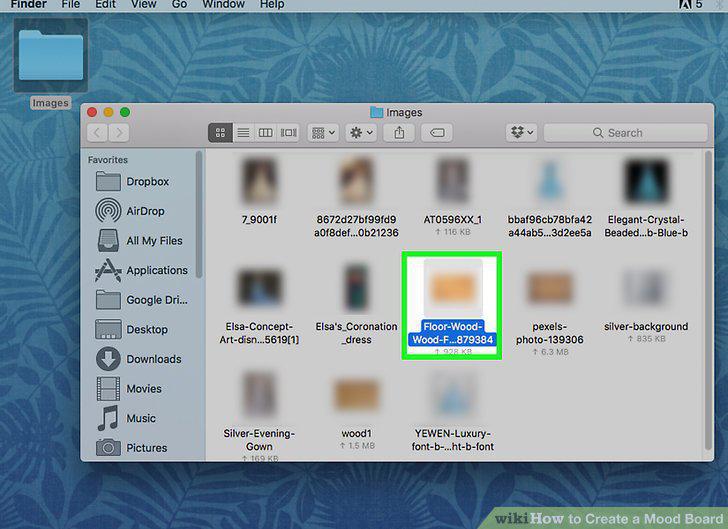Select the YEWEN-Luxury image file
The image size is (728, 529).
tap(453, 394)
